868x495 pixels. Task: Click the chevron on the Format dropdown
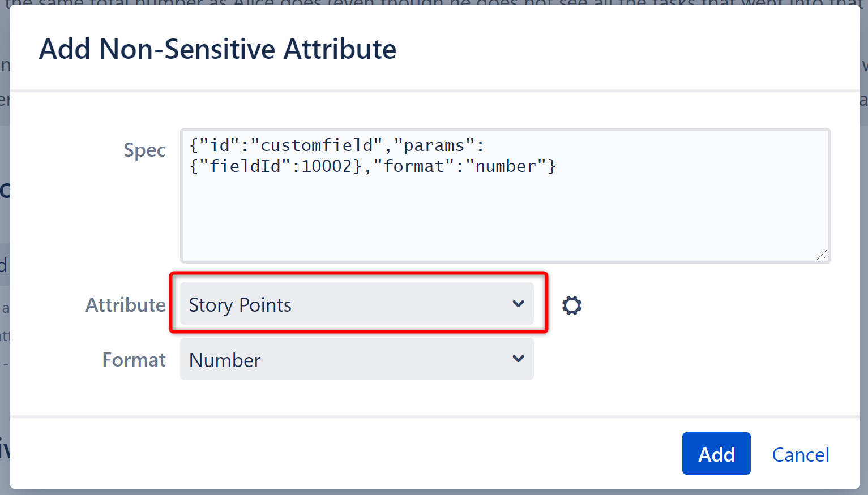[x=518, y=359]
